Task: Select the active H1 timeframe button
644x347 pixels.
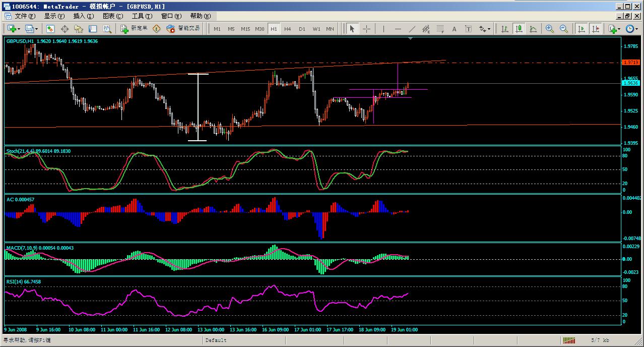Action: [274, 29]
